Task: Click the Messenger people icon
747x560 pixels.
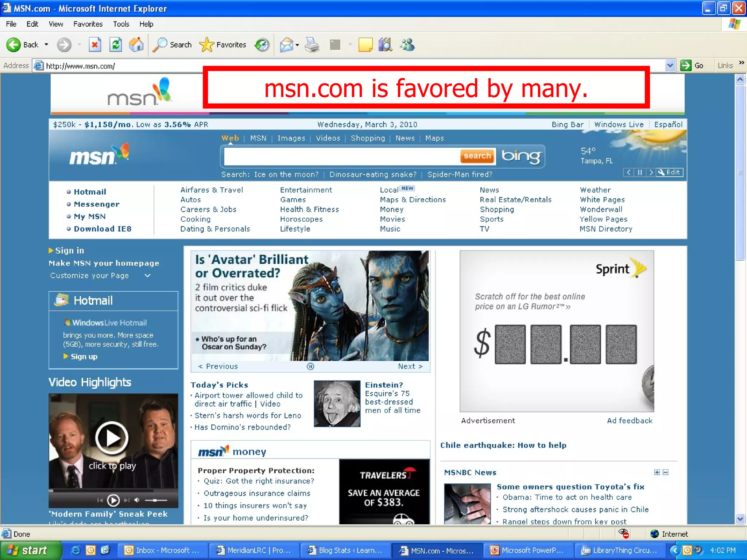Action: pos(407,45)
